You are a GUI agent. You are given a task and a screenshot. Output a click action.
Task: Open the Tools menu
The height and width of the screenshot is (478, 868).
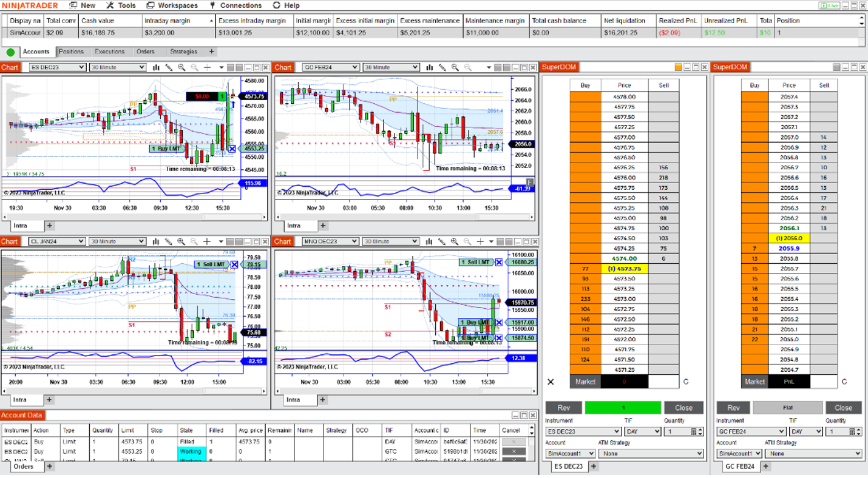121,5
